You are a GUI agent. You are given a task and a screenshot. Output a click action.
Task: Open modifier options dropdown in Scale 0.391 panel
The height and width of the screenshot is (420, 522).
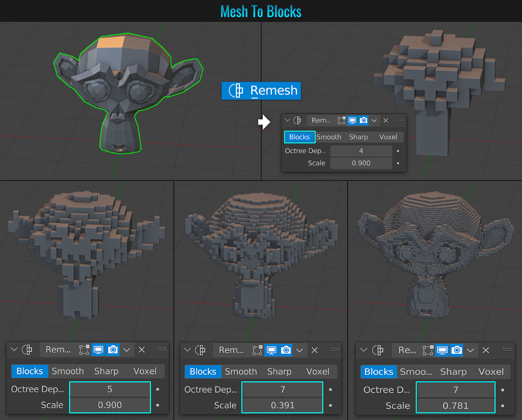point(299,350)
